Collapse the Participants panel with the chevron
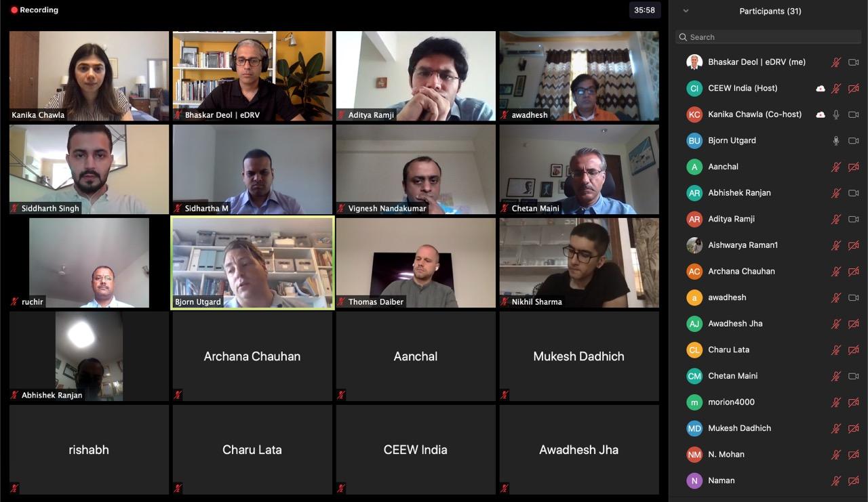This screenshot has height=502, width=868. coord(686,11)
